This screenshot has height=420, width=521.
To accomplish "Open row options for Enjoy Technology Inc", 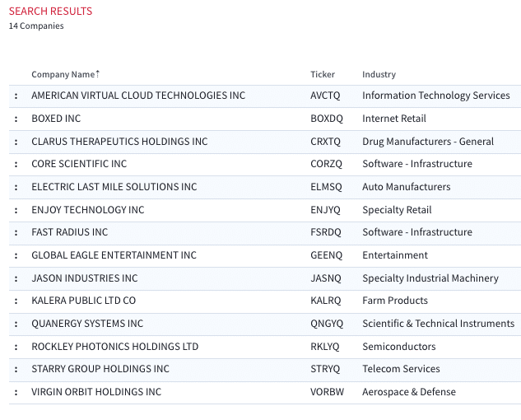I will pyautogui.click(x=16, y=210).
